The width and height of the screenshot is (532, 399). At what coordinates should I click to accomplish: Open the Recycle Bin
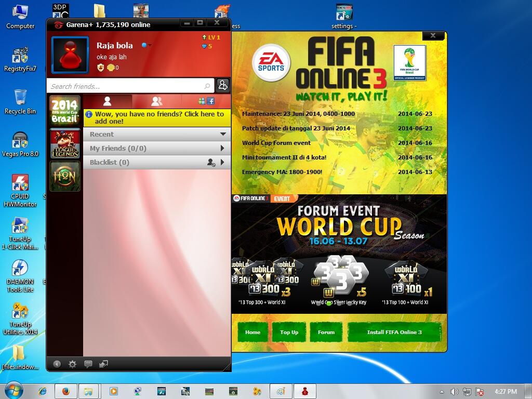(x=20, y=102)
